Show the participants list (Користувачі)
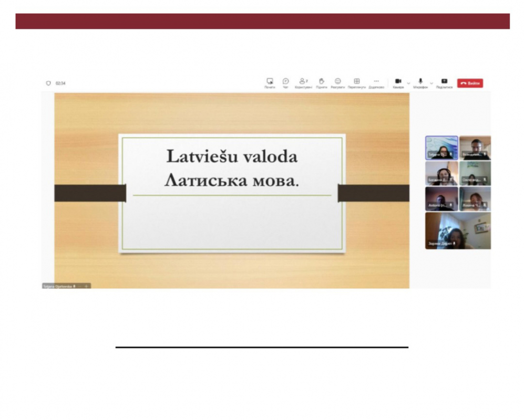Image resolution: width=524 pixels, height=420 pixels. coord(303,82)
